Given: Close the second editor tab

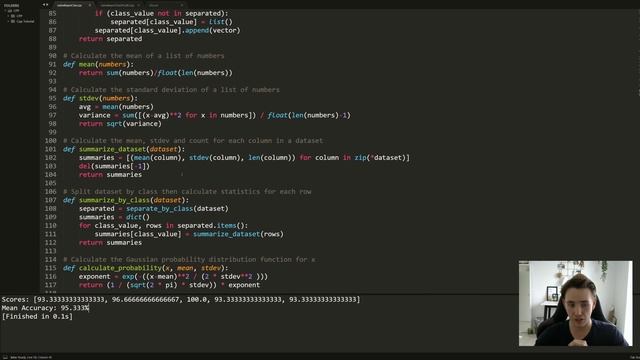Looking at the screenshot, I should click(x=139, y=5).
